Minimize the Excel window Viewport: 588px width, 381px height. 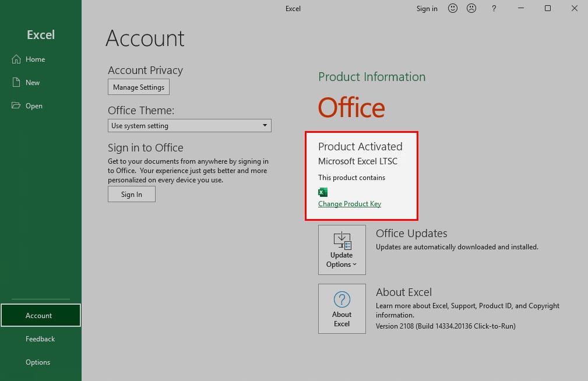(x=521, y=8)
